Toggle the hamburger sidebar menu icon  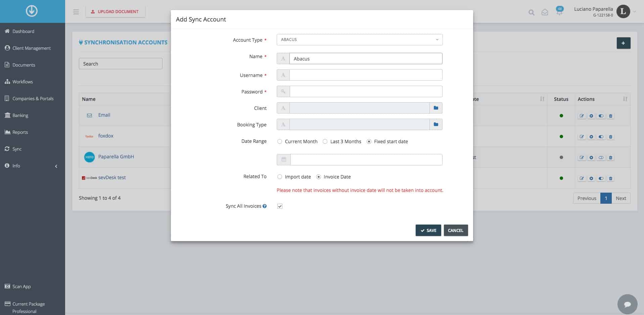76,12
